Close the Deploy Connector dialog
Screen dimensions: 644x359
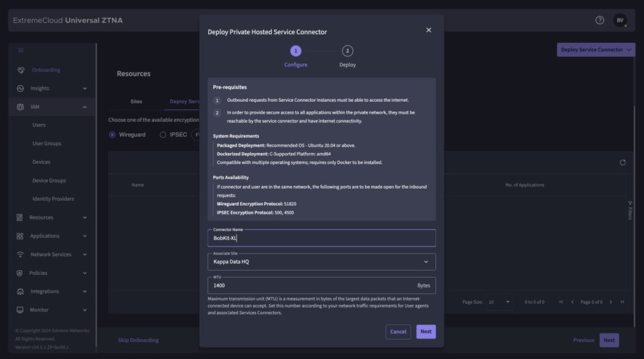(429, 30)
